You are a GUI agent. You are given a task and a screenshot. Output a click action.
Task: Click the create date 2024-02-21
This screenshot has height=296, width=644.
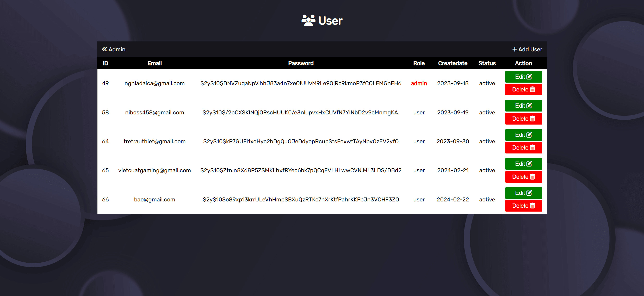[453, 170]
